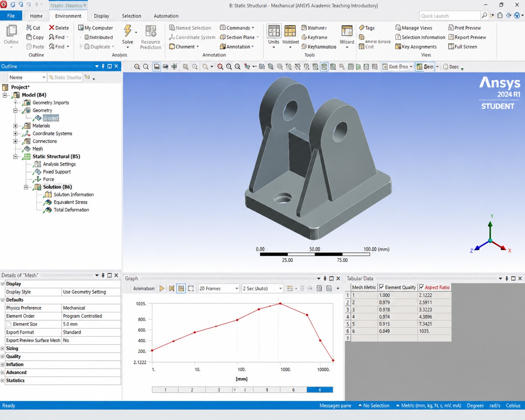The width and height of the screenshot is (525, 420).
Task: Select the Equivalent Stress result
Action: click(x=70, y=202)
